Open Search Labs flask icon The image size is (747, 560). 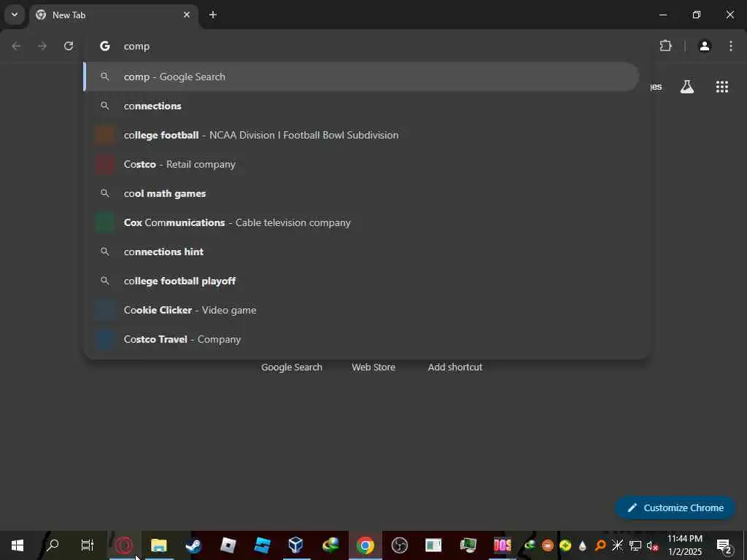687,87
